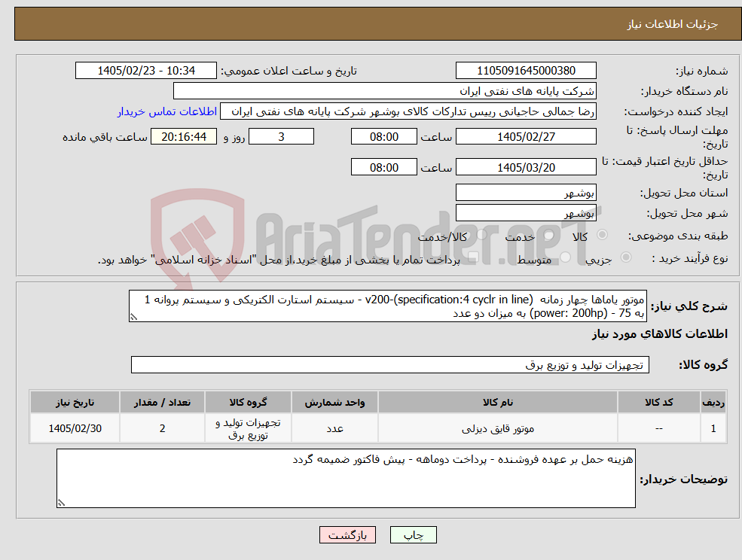Click the گروه کالا column header
The height and width of the screenshot is (560, 742).
[x=248, y=402]
